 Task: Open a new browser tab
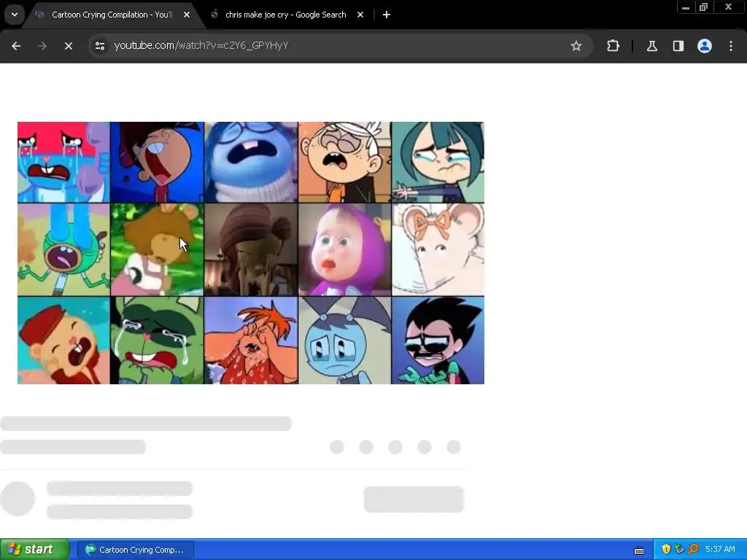[x=387, y=15]
